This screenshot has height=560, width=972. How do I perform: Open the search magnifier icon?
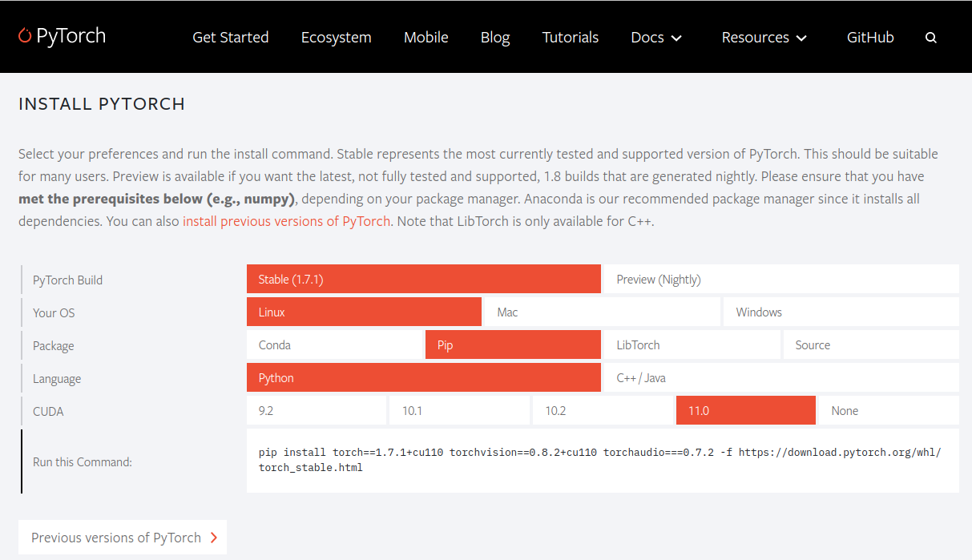click(930, 38)
